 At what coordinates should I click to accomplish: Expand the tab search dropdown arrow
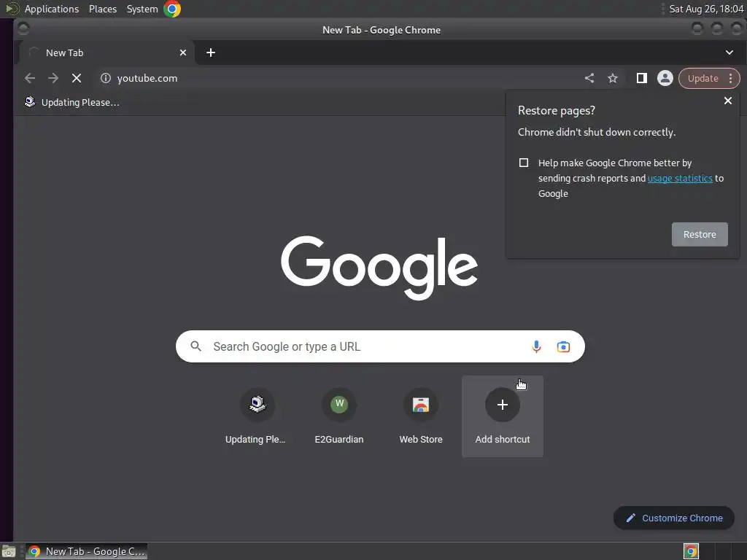[729, 52]
